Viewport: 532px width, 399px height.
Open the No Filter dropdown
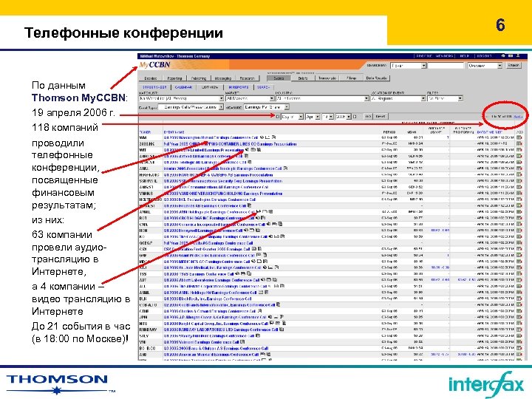tap(445, 98)
